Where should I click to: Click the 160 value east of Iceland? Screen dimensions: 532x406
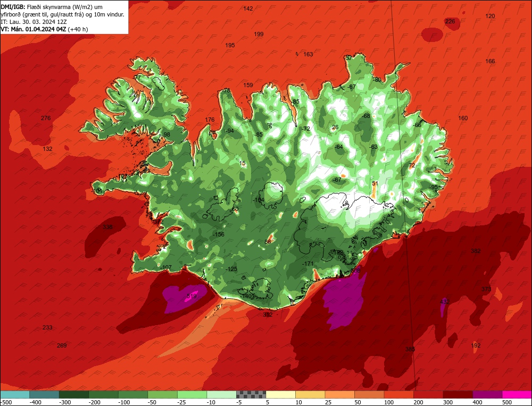pos(463,118)
